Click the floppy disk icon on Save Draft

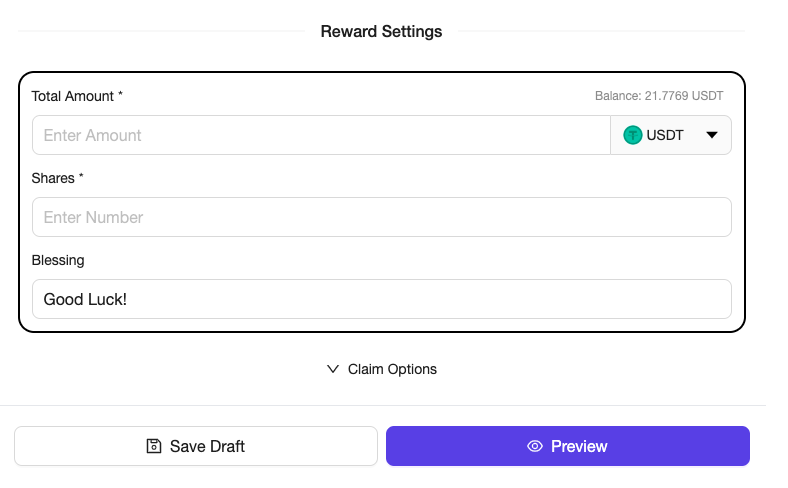[154, 446]
